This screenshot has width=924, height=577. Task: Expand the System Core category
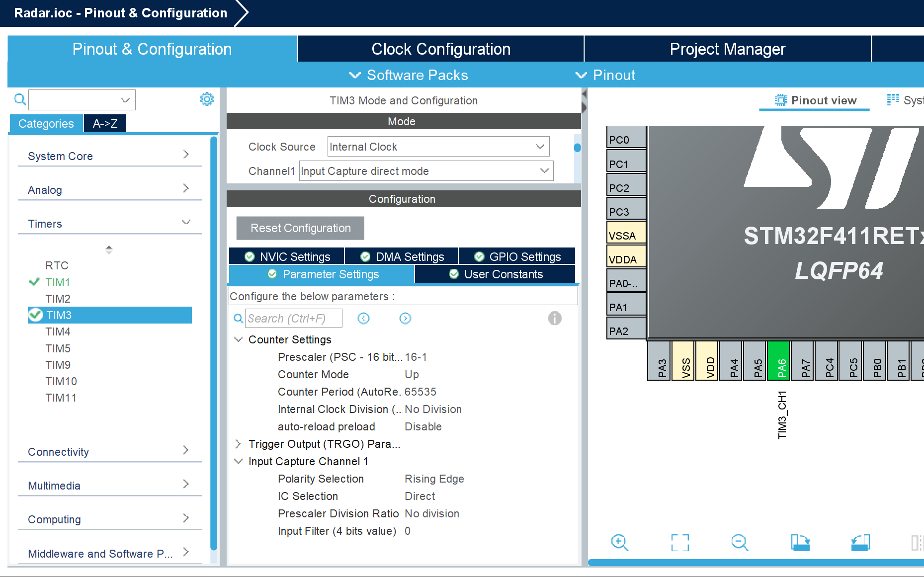(109, 156)
